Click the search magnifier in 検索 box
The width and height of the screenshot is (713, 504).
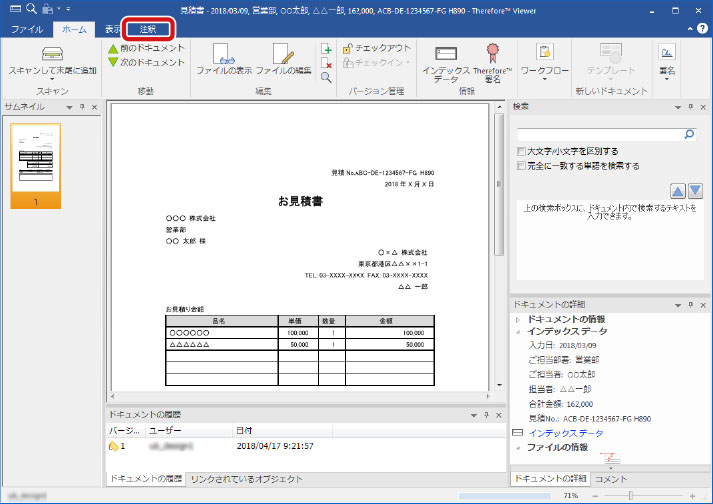point(689,132)
